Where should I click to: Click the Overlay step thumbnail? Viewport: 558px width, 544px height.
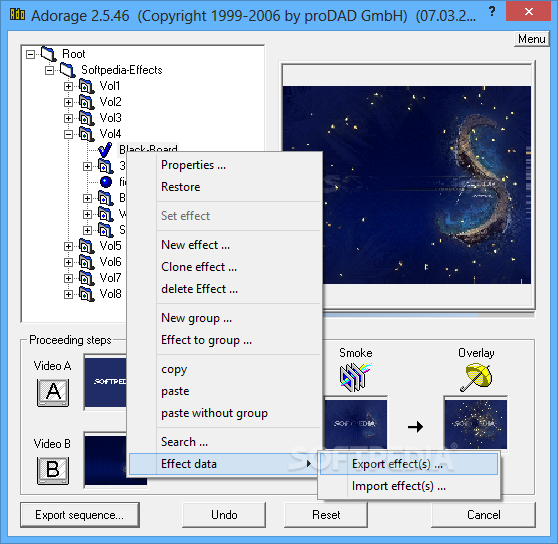[475, 424]
